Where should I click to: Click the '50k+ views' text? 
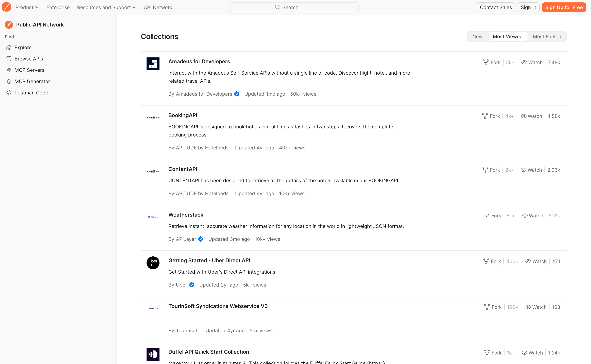pyautogui.click(x=303, y=94)
